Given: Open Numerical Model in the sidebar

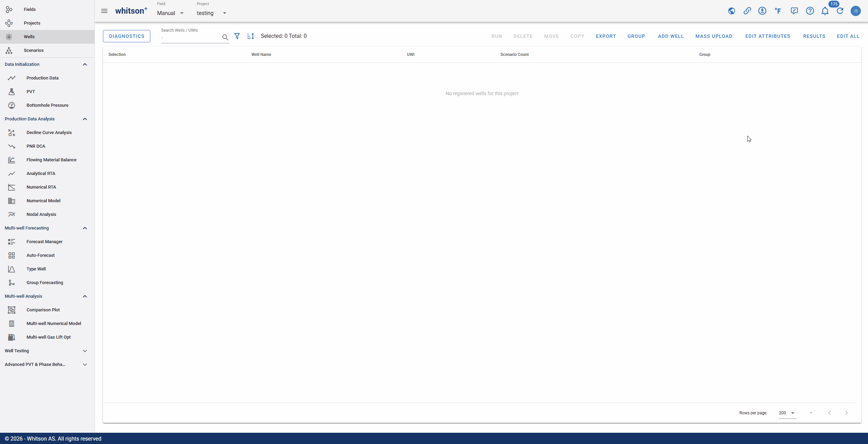Looking at the screenshot, I should pos(47,201).
